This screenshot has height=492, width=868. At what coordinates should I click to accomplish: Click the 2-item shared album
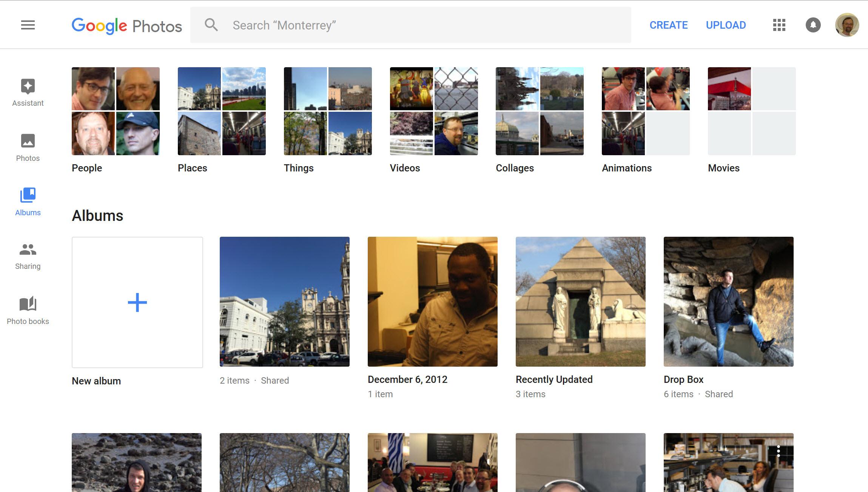tap(284, 302)
